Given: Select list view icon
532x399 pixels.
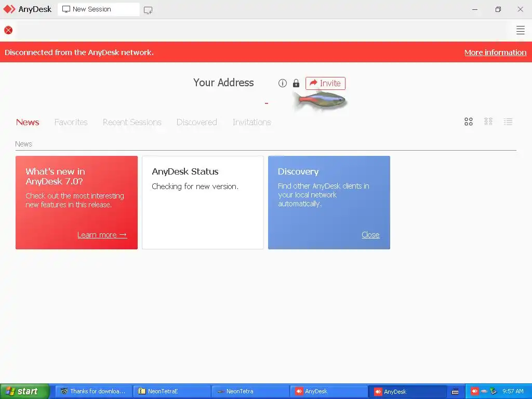Looking at the screenshot, I should (508, 122).
